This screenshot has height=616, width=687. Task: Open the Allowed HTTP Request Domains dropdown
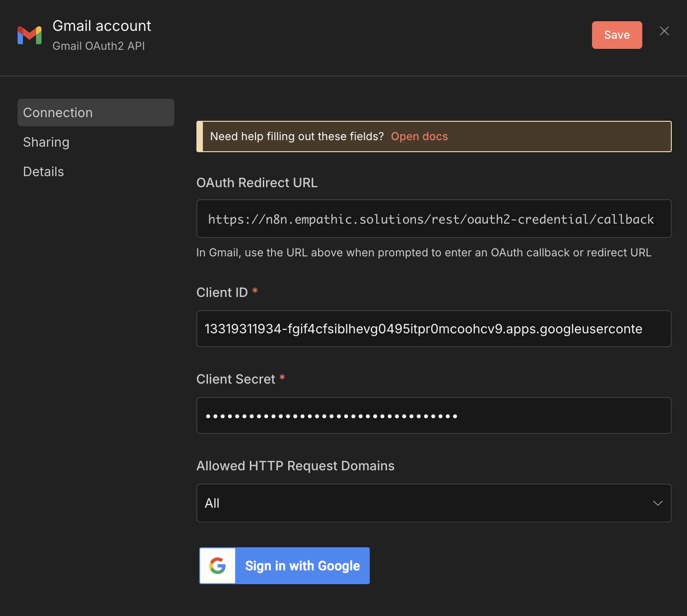(433, 503)
